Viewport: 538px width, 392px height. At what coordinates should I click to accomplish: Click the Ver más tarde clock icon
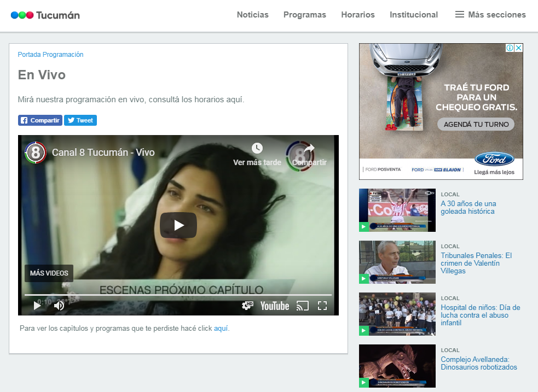pyautogui.click(x=257, y=148)
